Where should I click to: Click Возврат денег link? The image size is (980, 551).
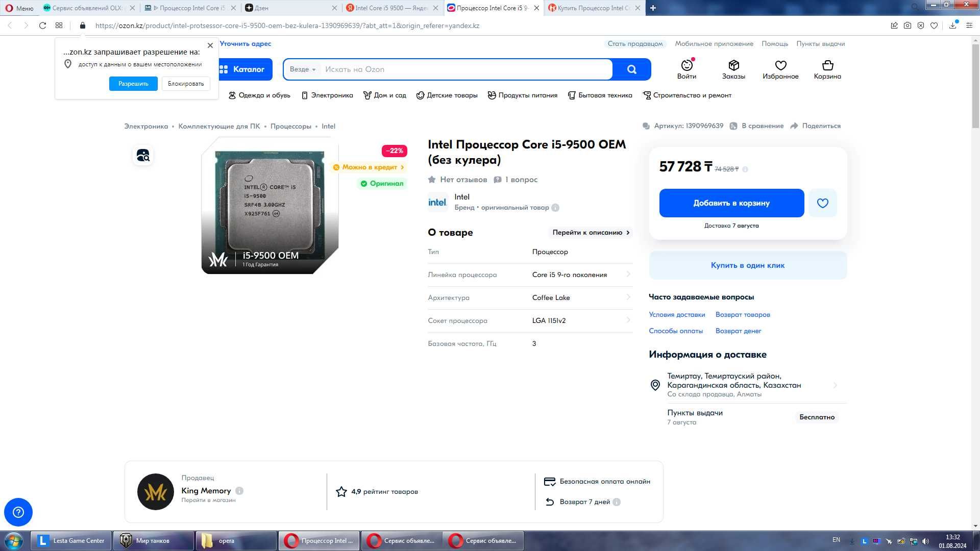pyautogui.click(x=738, y=331)
